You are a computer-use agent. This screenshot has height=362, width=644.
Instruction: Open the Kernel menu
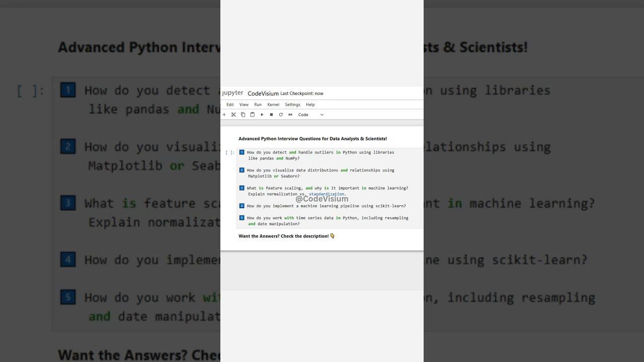click(x=273, y=105)
